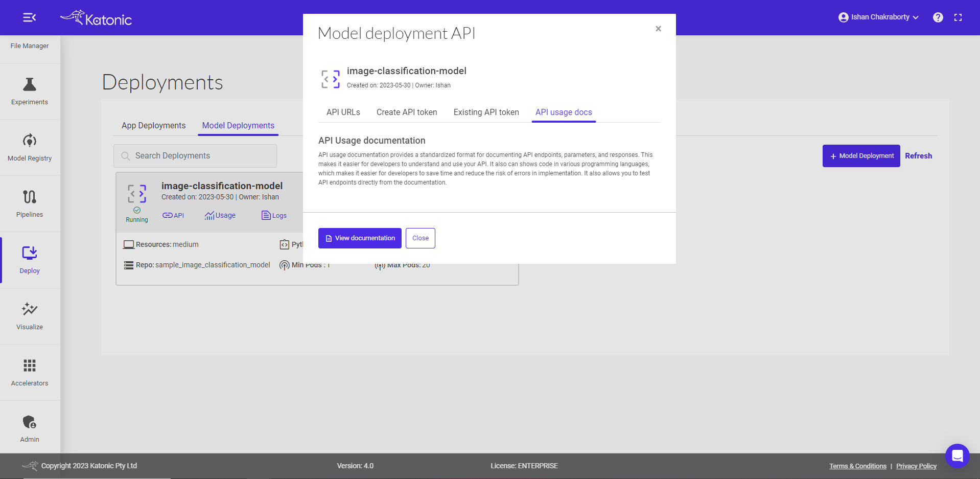Switch to the Create API token tab
Screen dimensions: 980x479
pos(407,112)
